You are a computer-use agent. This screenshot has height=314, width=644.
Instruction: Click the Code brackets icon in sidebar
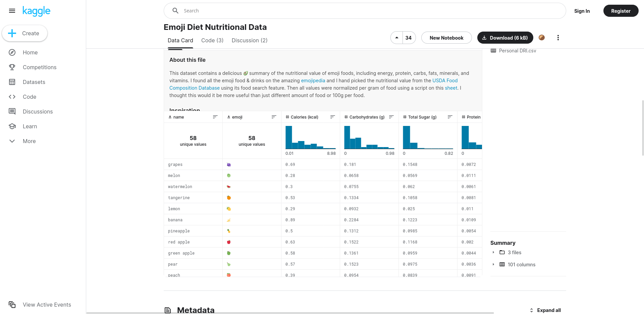pyautogui.click(x=12, y=97)
